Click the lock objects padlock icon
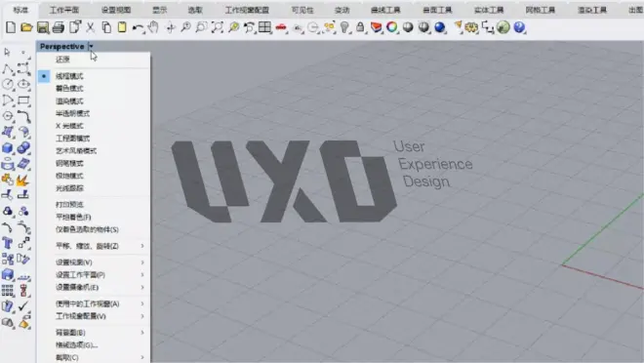This screenshot has height=363, width=644. (x=360, y=27)
